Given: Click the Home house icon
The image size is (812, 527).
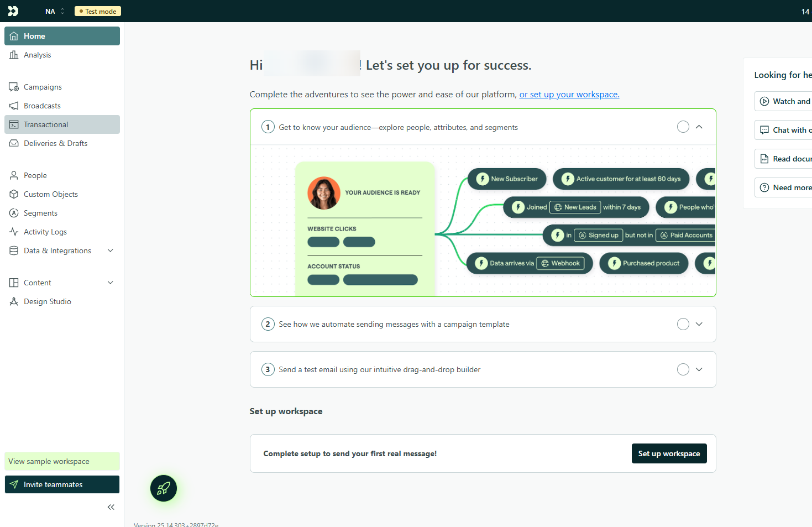Looking at the screenshot, I should point(14,36).
